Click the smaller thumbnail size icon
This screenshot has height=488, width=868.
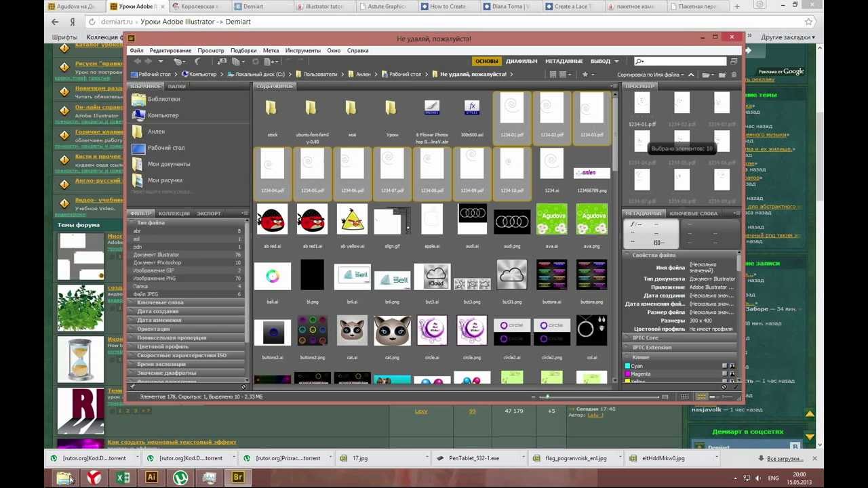click(534, 396)
